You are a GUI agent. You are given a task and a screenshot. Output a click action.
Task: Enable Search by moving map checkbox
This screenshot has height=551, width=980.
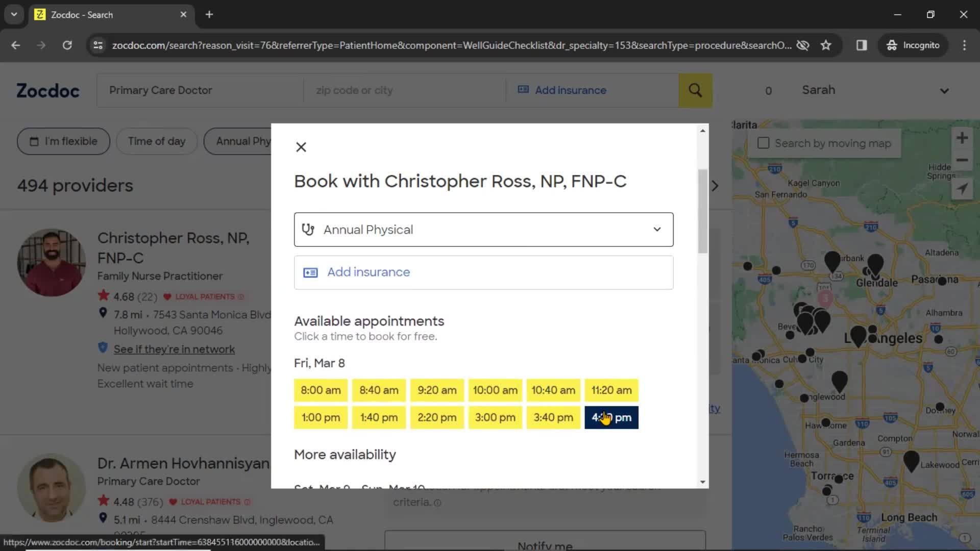(763, 143)
